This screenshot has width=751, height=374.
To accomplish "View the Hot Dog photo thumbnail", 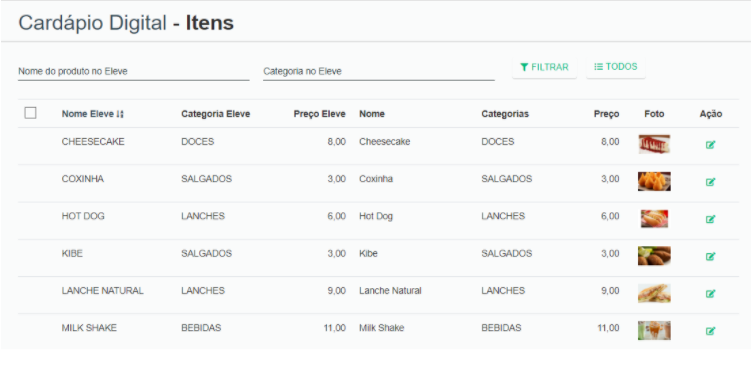I will (654, 219).
